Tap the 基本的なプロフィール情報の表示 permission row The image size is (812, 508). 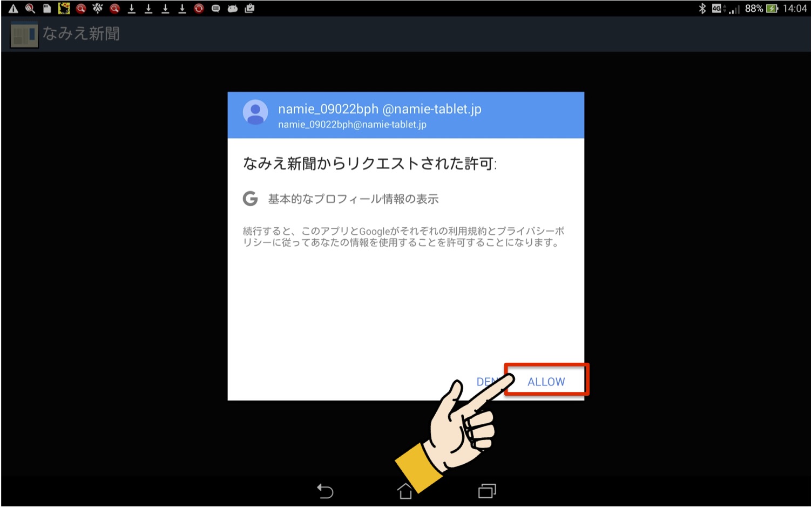(x=341, y=199)
